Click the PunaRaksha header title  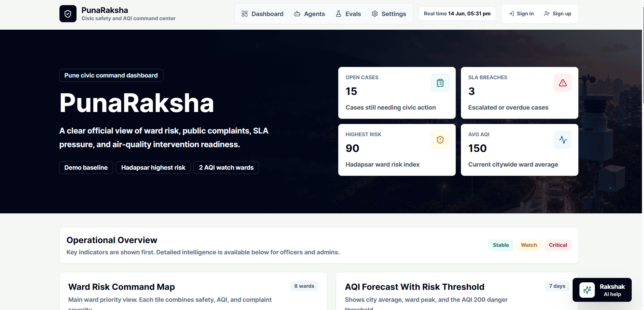pyautogui.click(x=105, y=10)
